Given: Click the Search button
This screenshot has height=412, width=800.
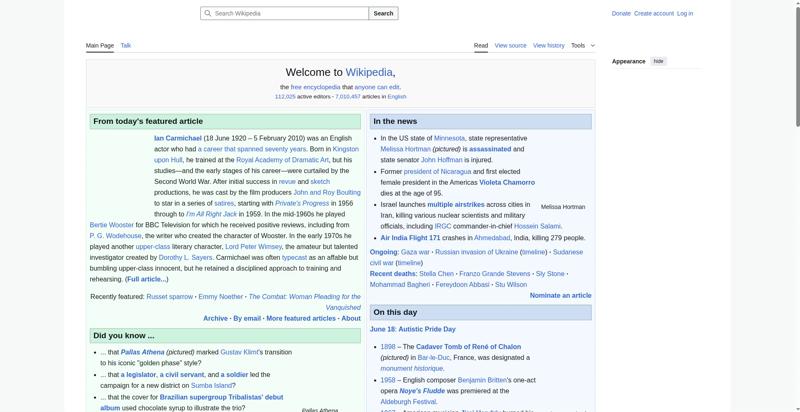Looking at the screenshot, I should (383, 13).
